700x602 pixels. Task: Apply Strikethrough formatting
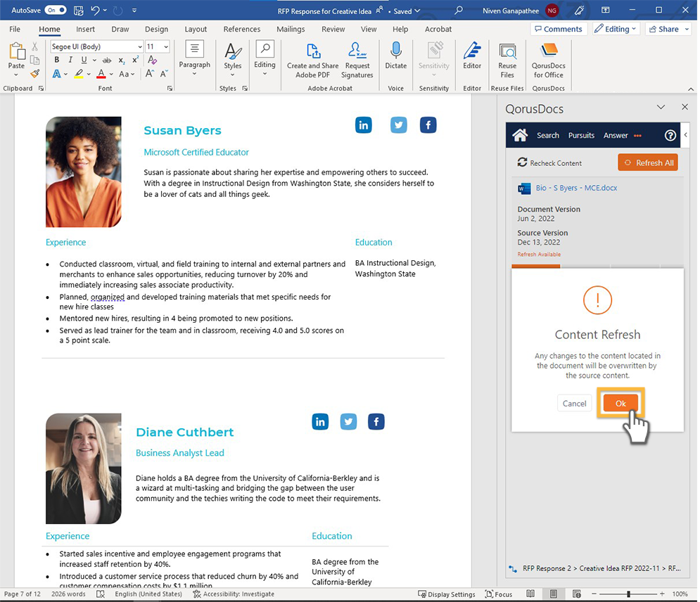pos(107,60)
